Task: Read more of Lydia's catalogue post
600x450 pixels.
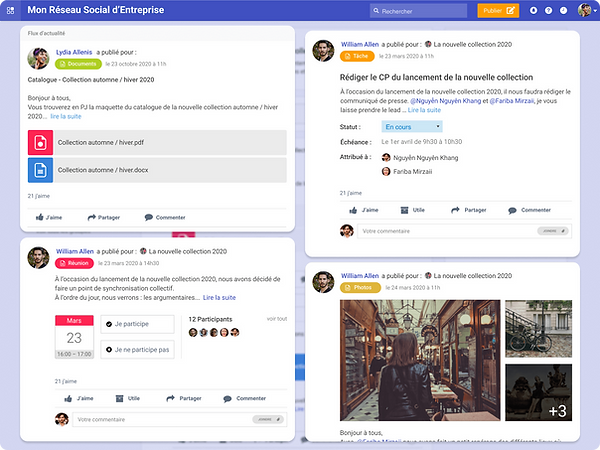Action: click(66, 116)
